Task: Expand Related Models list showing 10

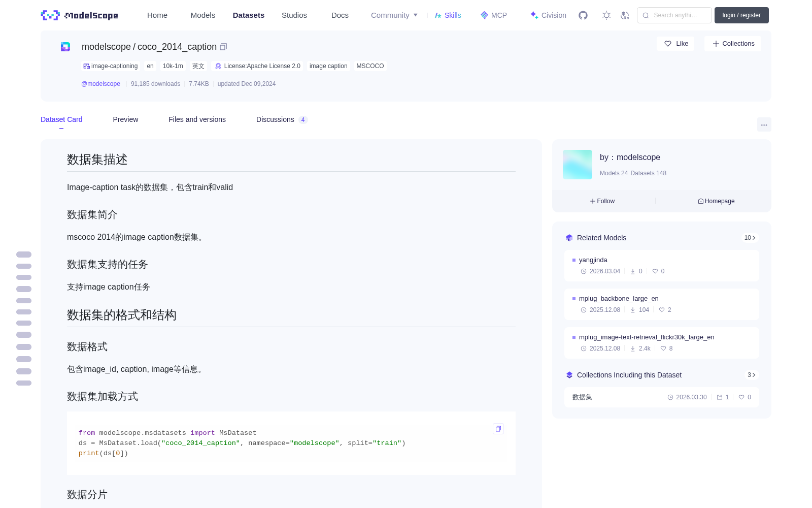Action: point(750,238)
